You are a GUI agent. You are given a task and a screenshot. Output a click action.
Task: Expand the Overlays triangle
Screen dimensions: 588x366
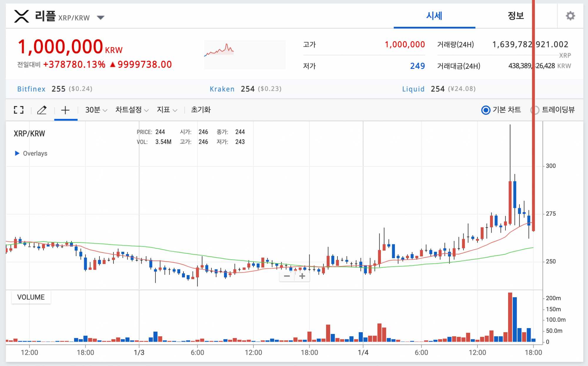[x=17, y=153]
